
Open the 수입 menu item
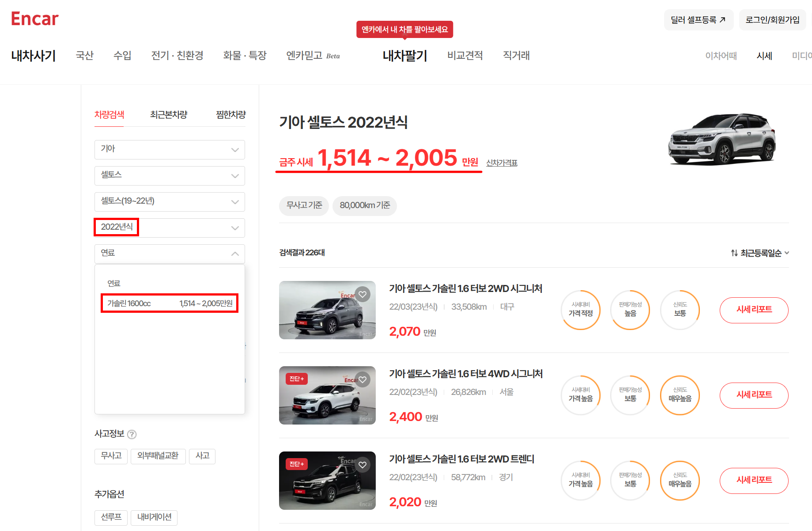122,56
